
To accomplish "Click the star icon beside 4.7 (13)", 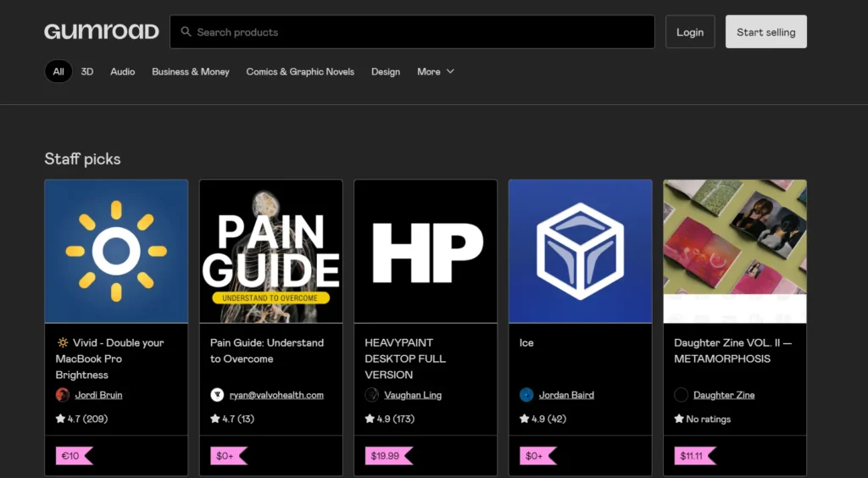I will pos(214,419).
